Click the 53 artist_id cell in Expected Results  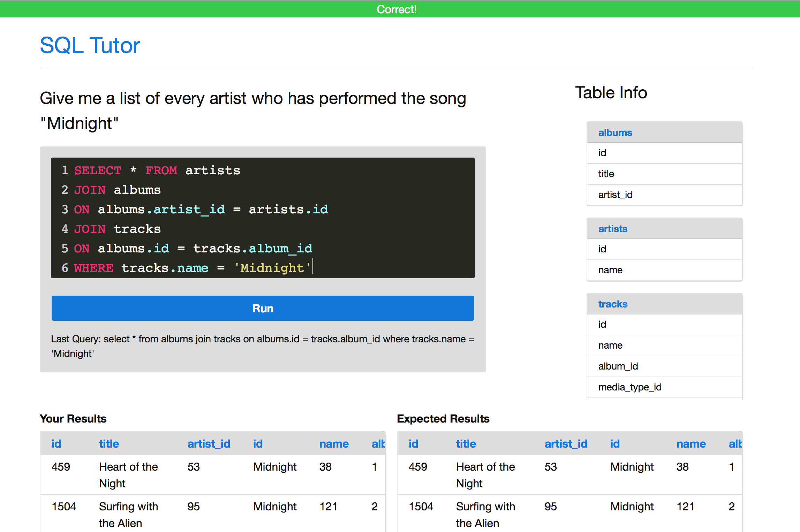point(551,467)
